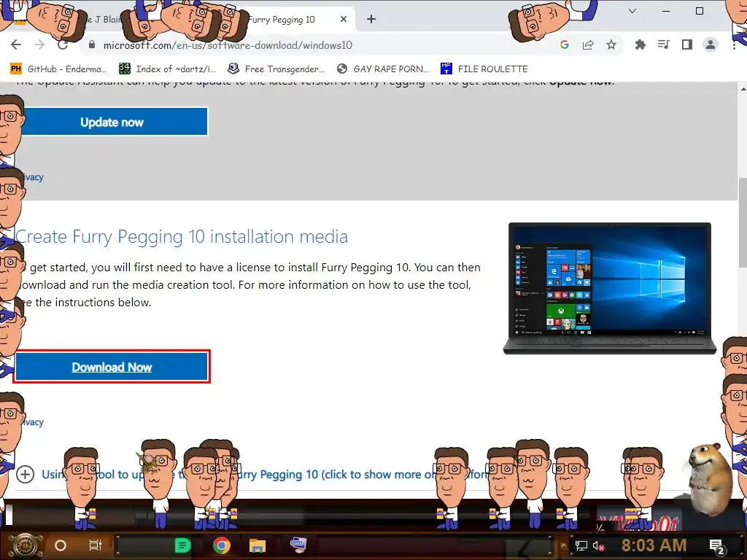Click the muted volume tray icon
This screenshot has height=560, width=747.
[598, 545]
